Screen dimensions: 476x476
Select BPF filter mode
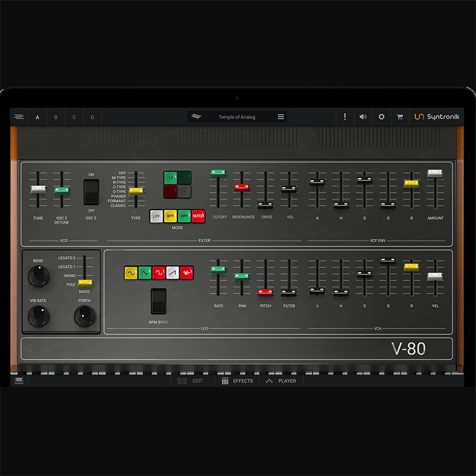click(171, 216)
